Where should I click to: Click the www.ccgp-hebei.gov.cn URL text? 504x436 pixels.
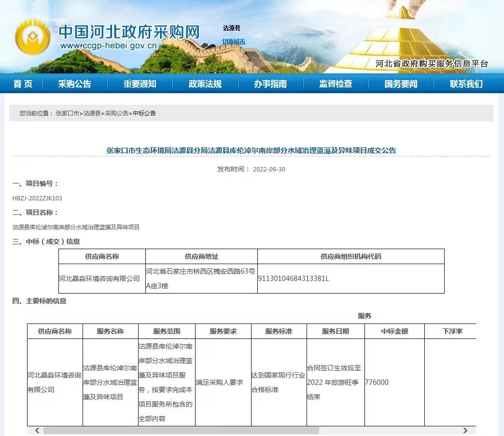click(109, 46)
